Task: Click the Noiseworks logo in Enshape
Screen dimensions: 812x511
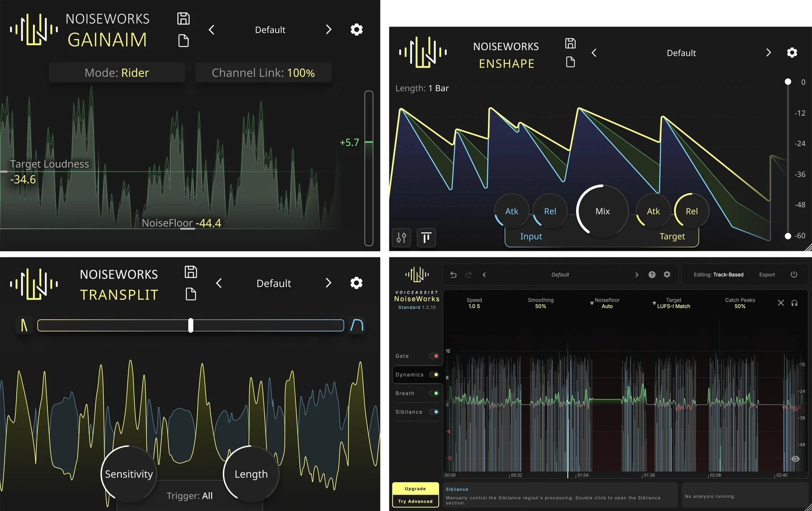Action: 423,52
